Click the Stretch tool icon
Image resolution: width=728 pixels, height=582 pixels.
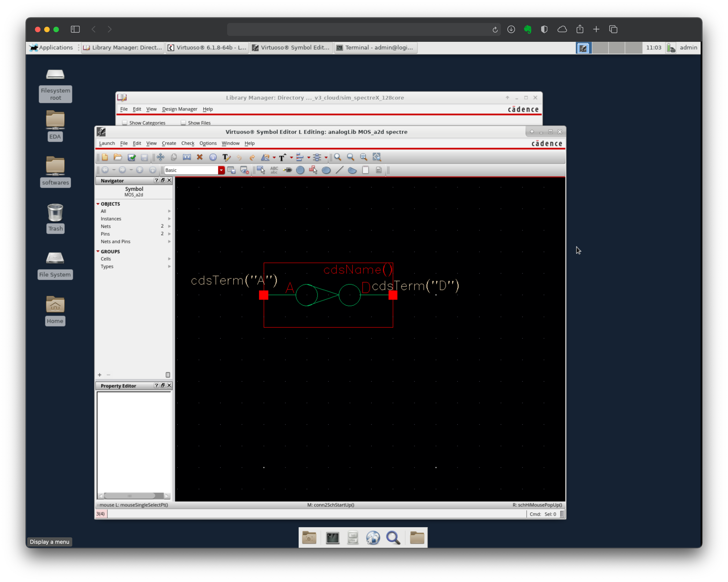click(x=187, y=157)
